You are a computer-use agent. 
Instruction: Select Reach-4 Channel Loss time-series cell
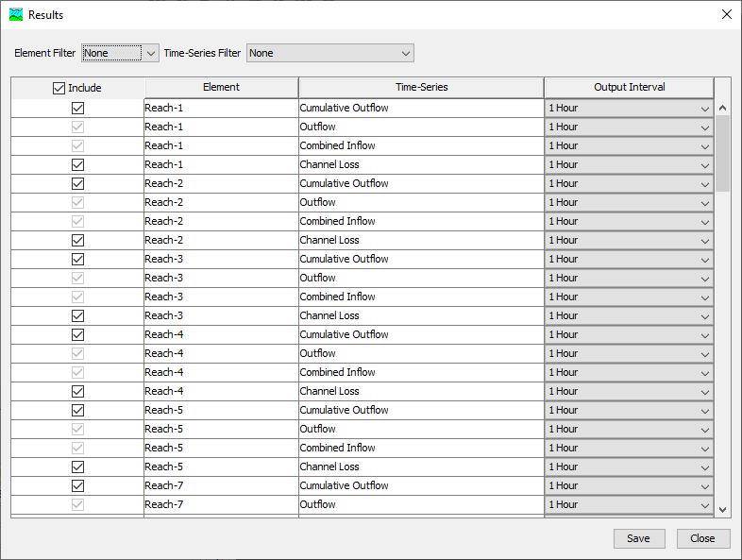[x=422, y=392]
